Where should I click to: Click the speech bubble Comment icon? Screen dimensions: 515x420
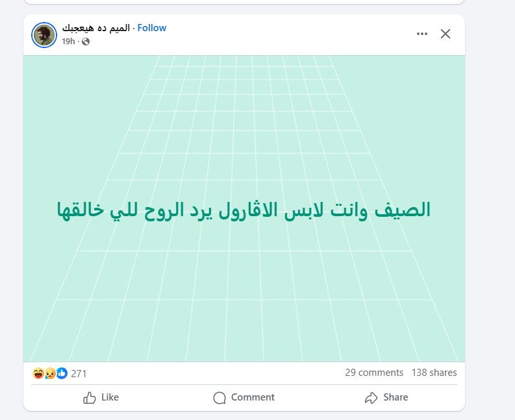click(x=220, y=397)
